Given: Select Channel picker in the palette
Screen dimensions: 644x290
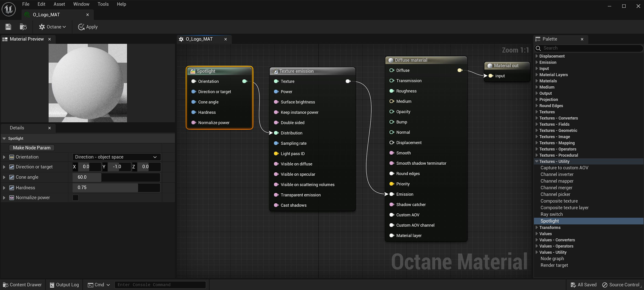Looking at the screenshot, I should pos(555,194).
